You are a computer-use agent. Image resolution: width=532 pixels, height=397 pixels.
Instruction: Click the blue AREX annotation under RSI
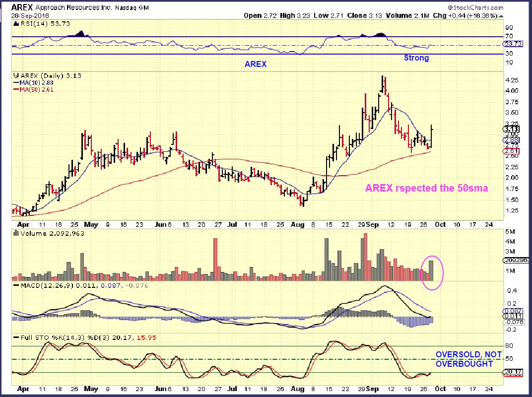click(x=256, y=64)
